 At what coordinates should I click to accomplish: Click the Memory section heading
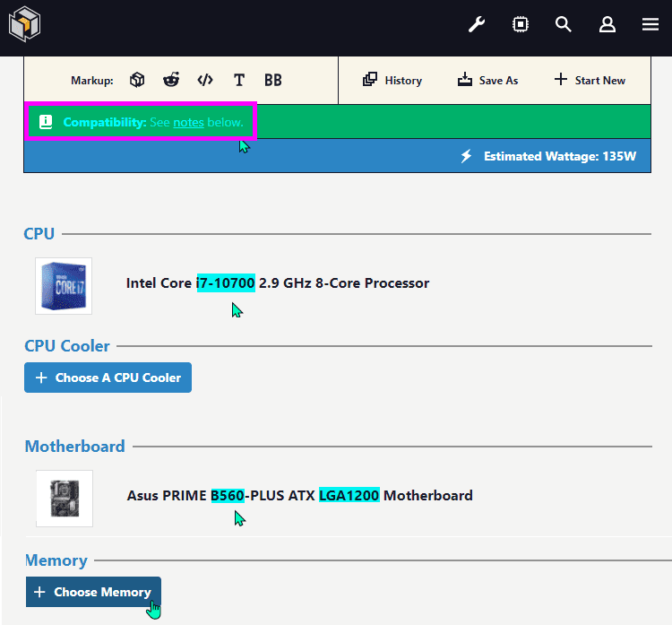tap(56, 560)
